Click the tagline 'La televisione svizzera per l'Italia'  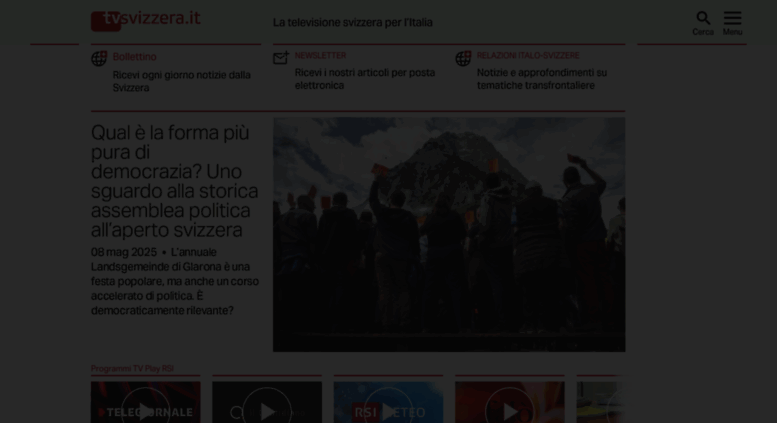tap(353, 23)
